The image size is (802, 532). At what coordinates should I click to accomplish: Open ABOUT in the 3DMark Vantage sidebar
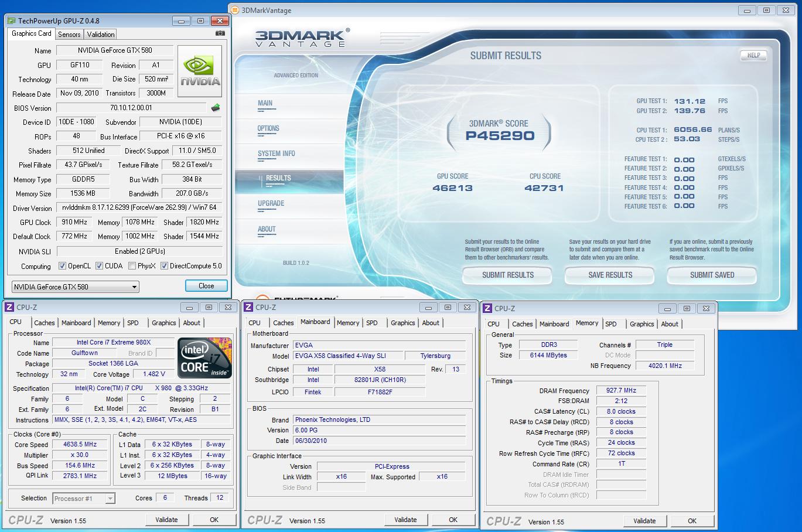[267, 229]
